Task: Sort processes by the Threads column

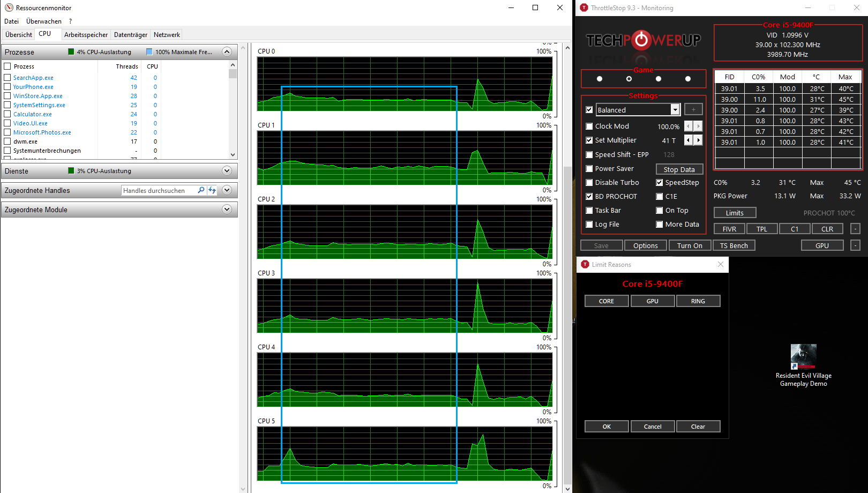Action: click(127, 66)
